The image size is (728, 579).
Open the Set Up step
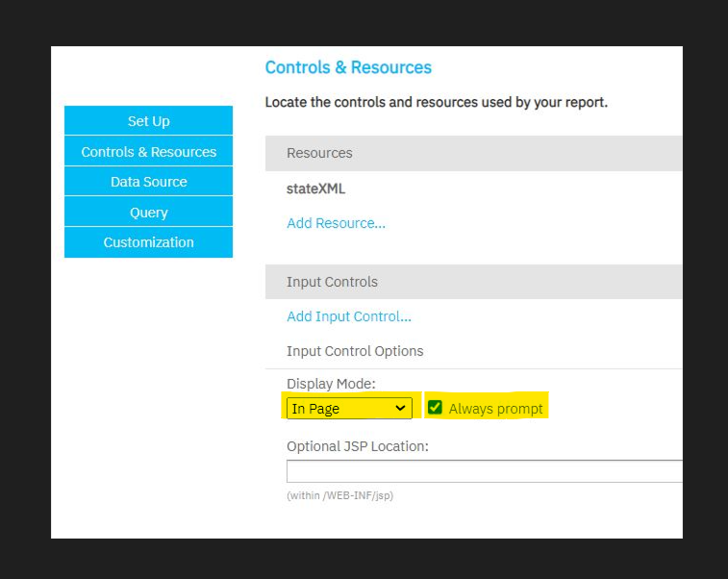coord(148,121)
